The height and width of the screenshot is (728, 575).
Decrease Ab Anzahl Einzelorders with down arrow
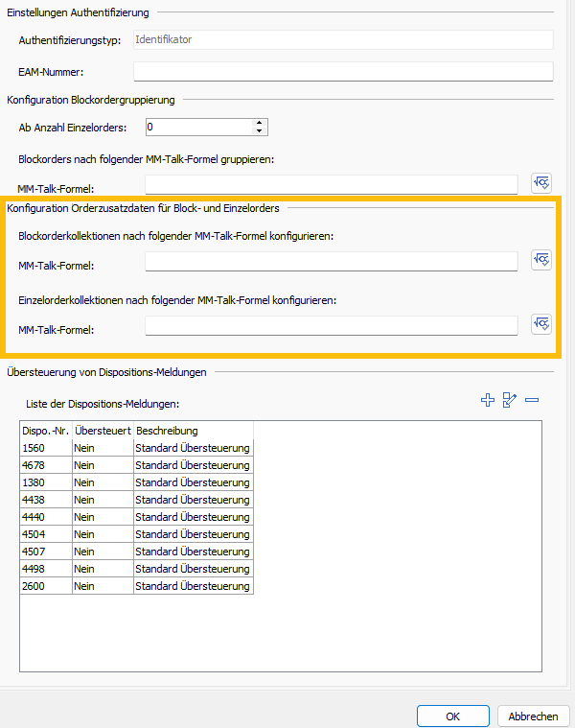(259, 130)
